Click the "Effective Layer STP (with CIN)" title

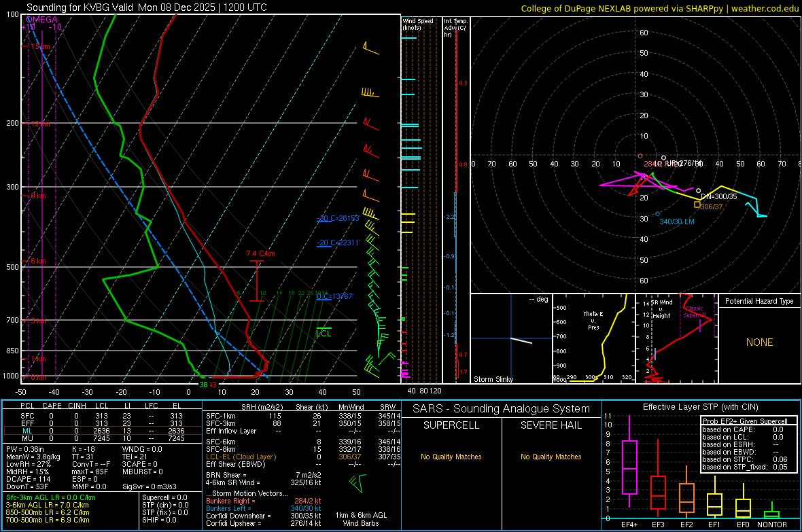700,407
